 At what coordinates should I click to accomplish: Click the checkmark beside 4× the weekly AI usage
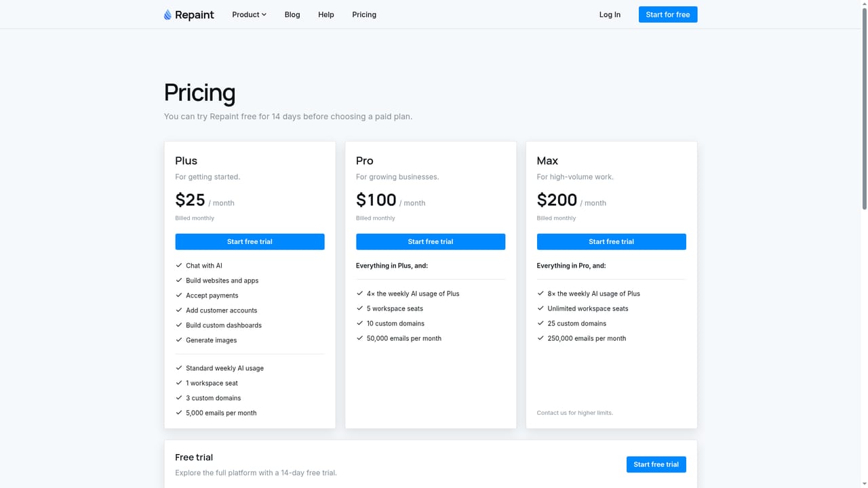(x=360, y=293)
